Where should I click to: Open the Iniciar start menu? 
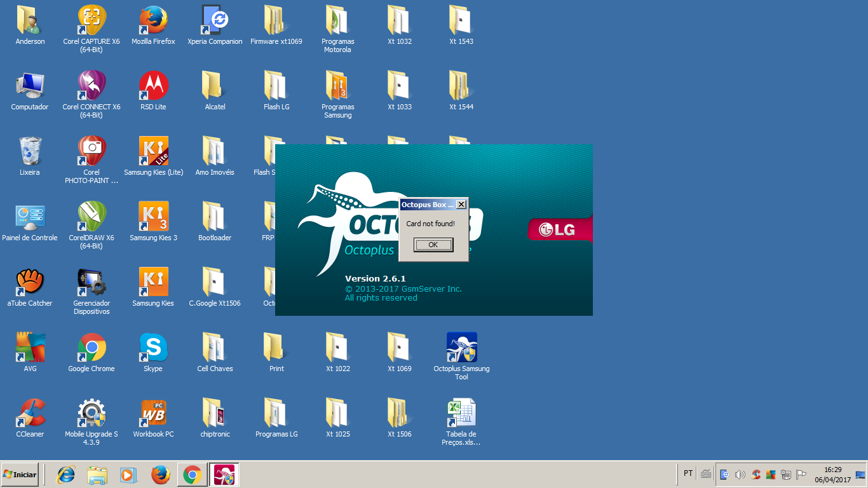pos(20,474)
